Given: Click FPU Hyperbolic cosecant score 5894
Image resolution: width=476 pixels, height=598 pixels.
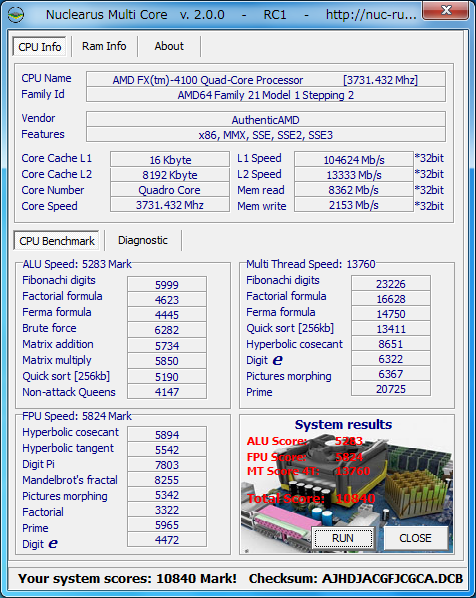Looking at the screenshot, I should tap(167, 434).
